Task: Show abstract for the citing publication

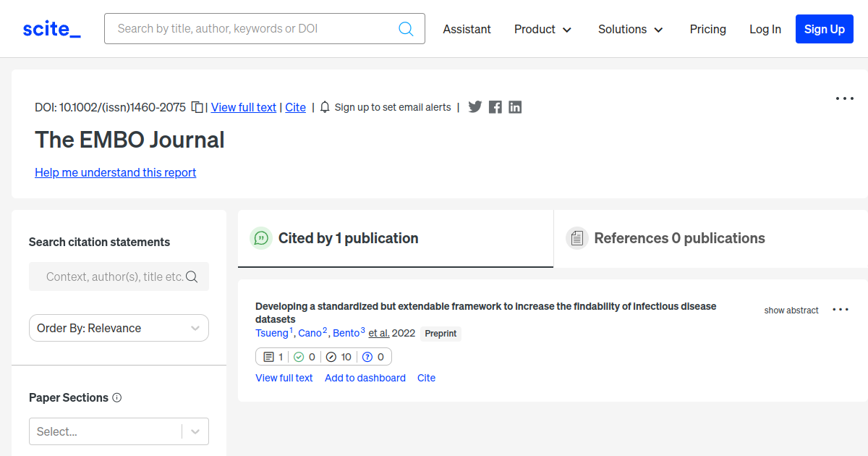Action: coord(791,310)
